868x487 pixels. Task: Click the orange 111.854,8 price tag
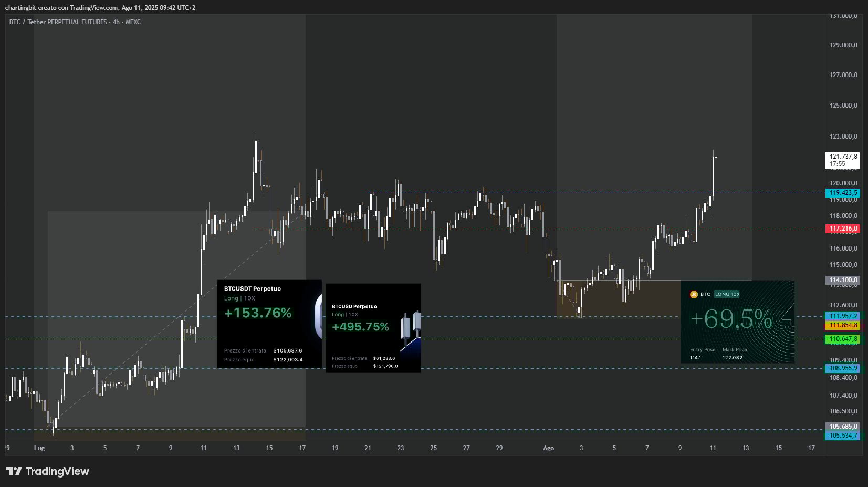[x=843, y=325]
